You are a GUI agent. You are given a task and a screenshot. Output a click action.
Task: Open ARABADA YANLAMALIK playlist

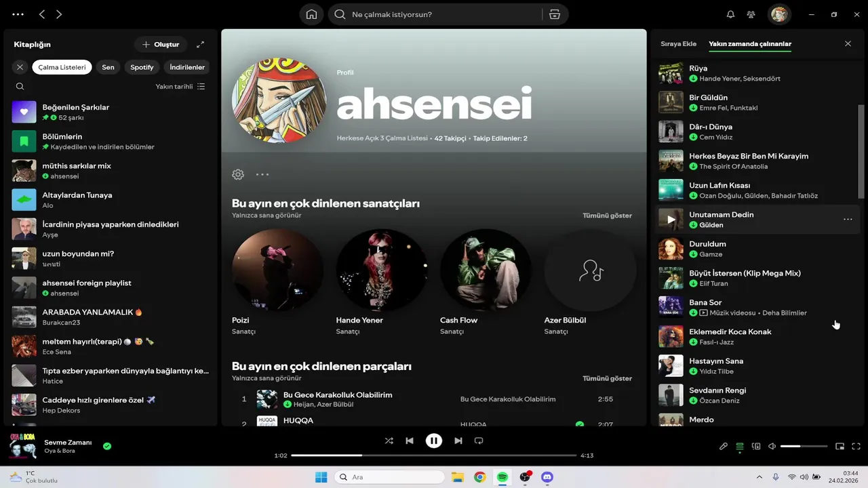[111, 317]
